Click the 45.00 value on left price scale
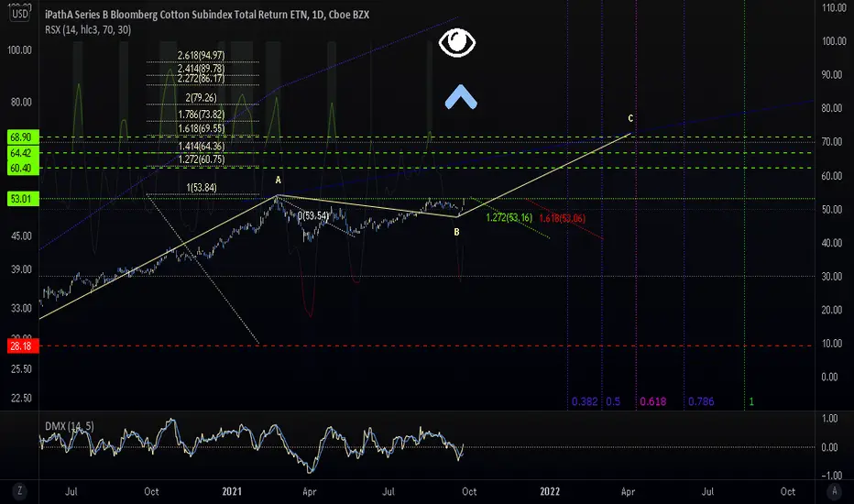The height and width of the screenshot is (504, 854). (21, 236)
